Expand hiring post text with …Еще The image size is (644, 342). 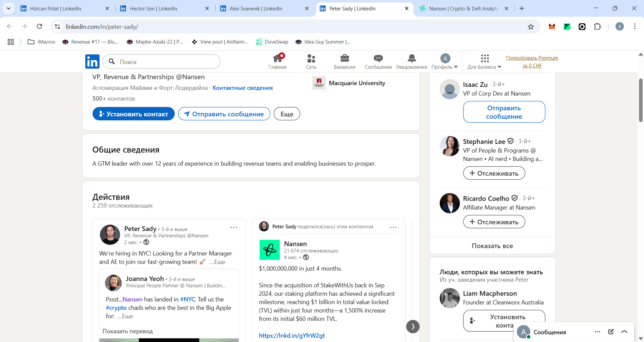tap(218, 262)
